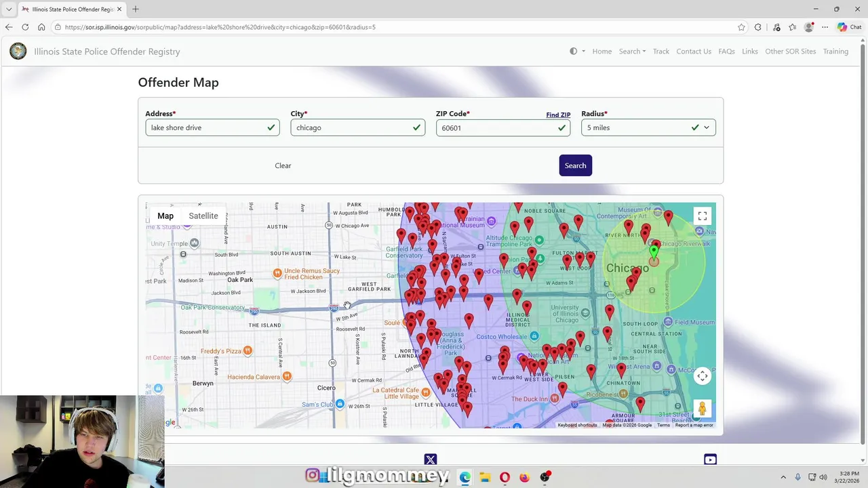Open the map camera controls button

pos(703,376)
